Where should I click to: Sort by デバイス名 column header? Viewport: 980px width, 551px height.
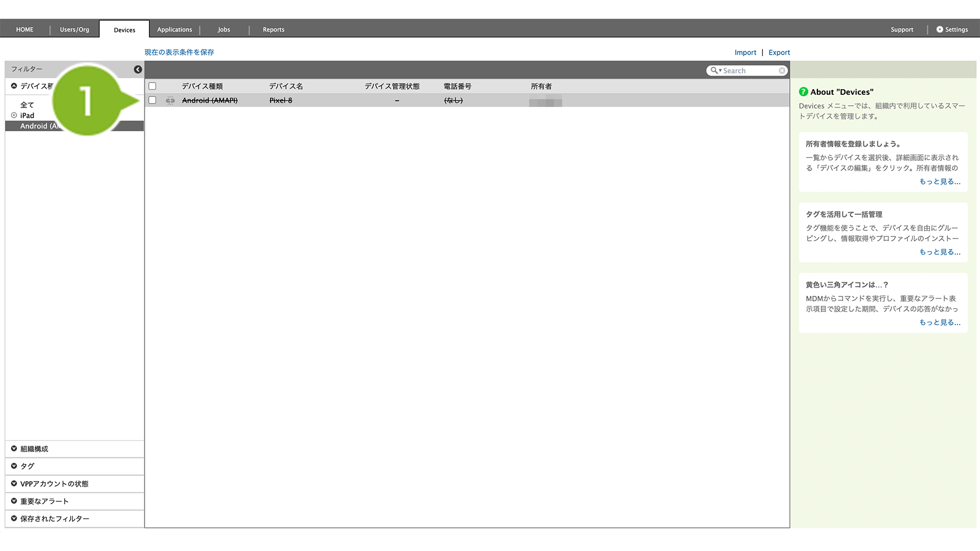[x=286, y=86]
